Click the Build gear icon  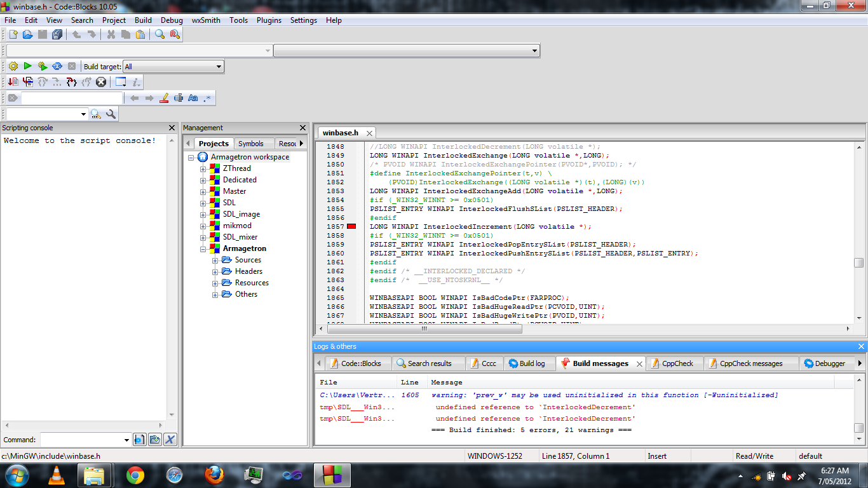coord(13,66)
